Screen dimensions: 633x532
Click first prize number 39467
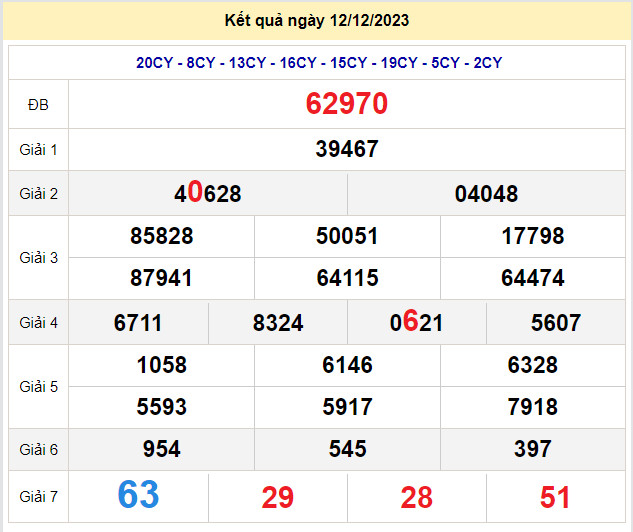tap(347, 149)
